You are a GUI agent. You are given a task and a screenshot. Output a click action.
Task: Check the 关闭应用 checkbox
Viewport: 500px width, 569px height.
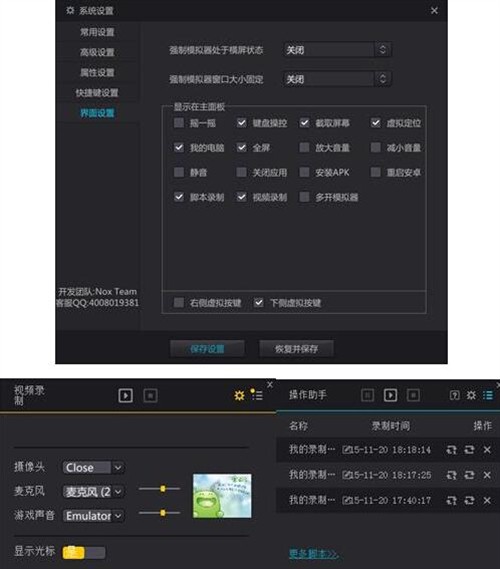241,172
